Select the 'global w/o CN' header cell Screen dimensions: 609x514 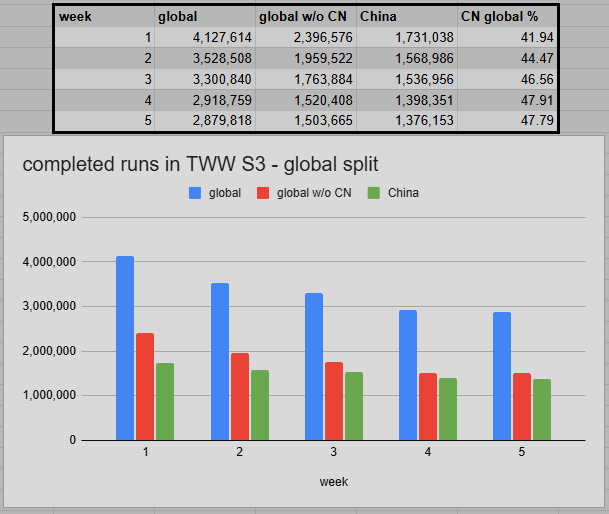[x=306, y=16]
